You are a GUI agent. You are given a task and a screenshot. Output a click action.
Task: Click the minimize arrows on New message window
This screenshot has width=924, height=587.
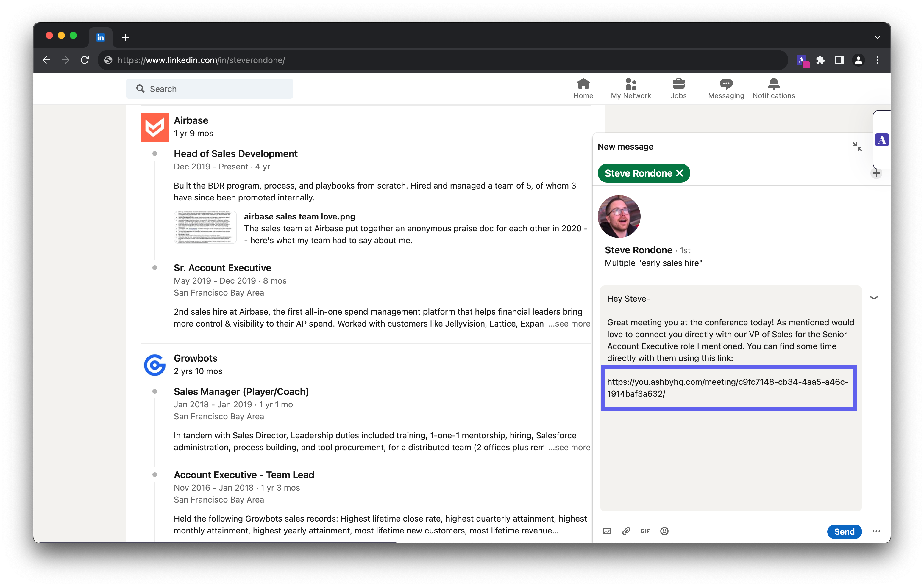(x=857, y=147)
